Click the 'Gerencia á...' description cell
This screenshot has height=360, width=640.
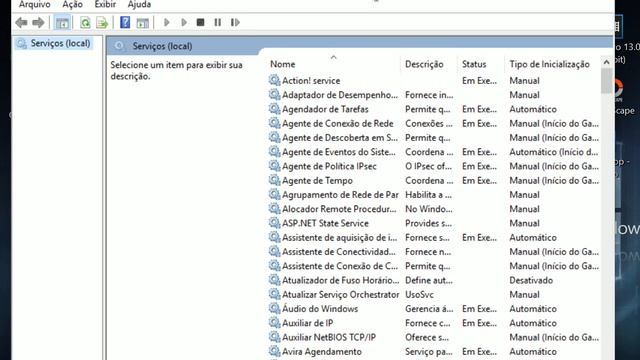coord(429,309)
